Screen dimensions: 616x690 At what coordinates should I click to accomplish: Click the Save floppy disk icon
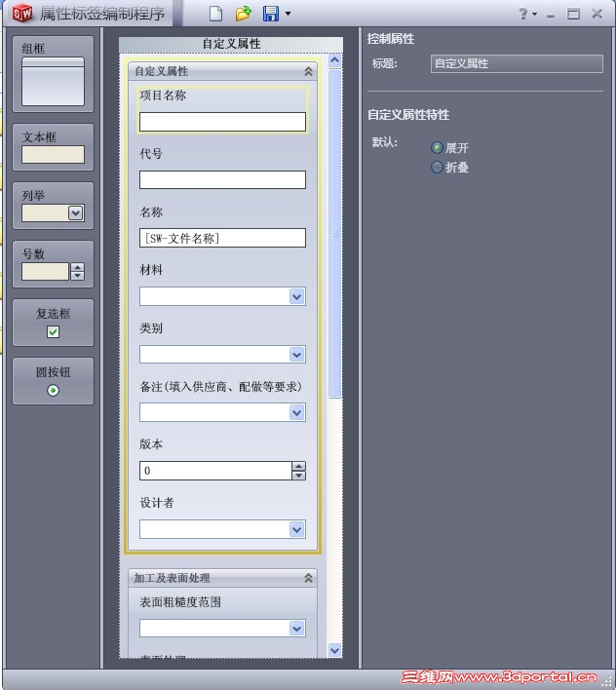point(271,14)
